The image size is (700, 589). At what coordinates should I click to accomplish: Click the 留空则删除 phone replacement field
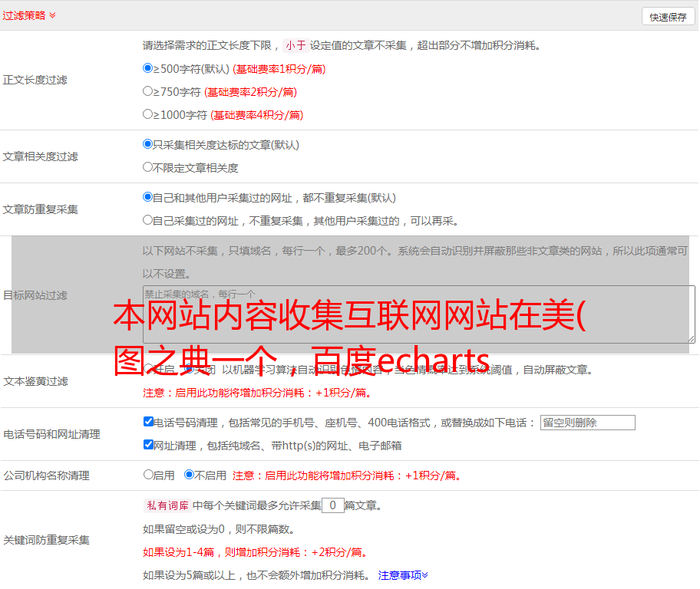tap(587, 423)
